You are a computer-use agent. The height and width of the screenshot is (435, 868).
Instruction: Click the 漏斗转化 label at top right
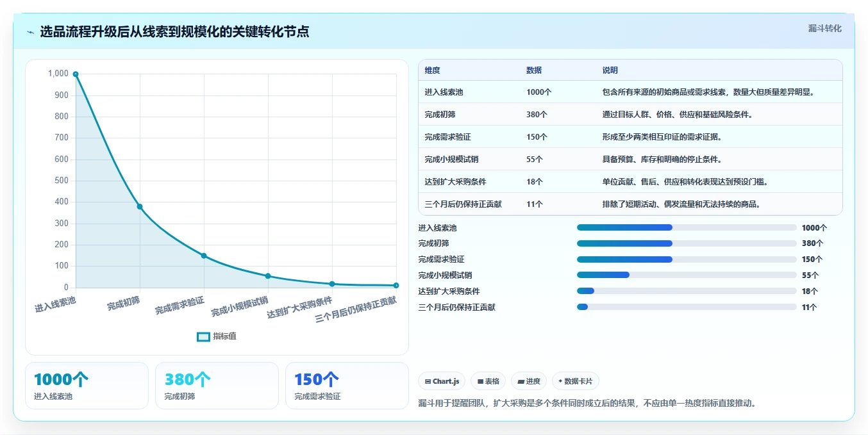click(x=824, y=29)
